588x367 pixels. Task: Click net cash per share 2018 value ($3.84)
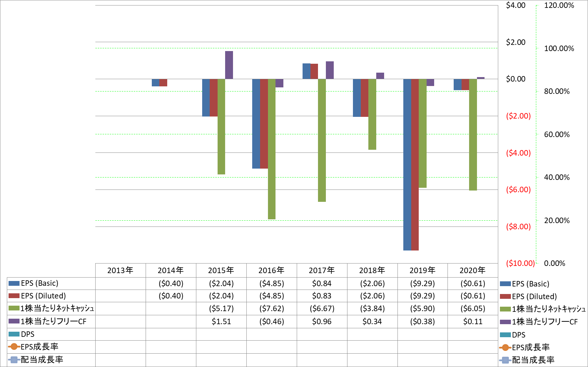click(372, 309)
